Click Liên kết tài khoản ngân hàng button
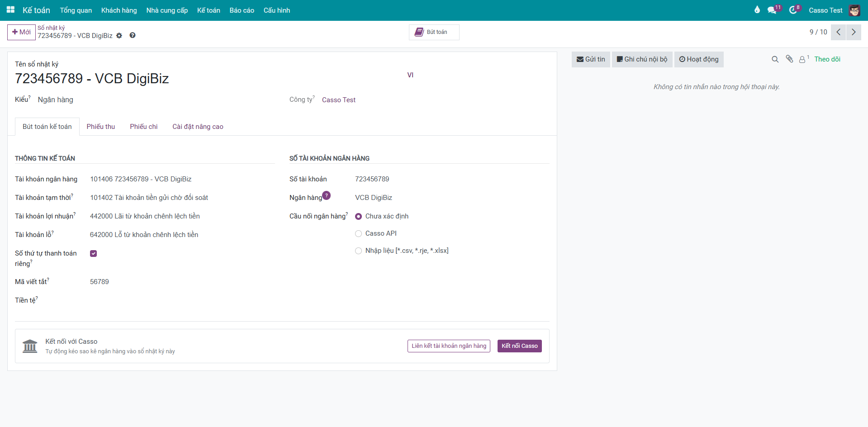868x427 pixels. pyautogui.click(x=449, y=346)
